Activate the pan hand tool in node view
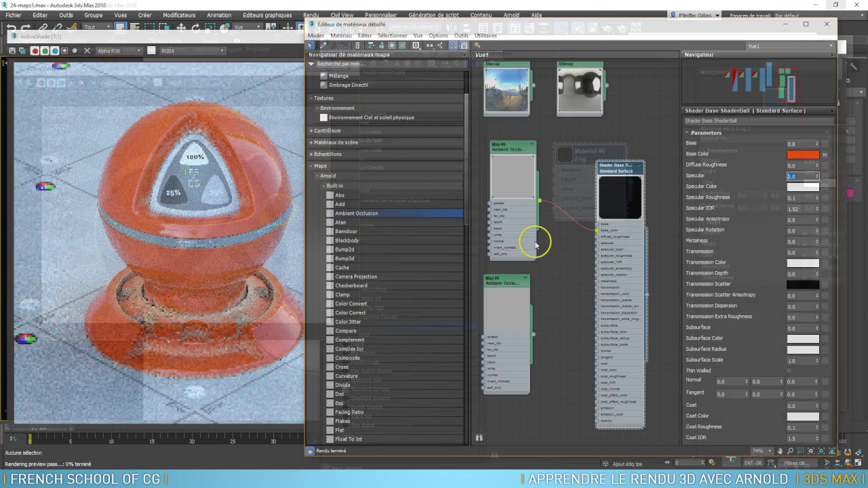The height and width of the screenshot is (488, 868). pyautogui.click(x=780, y=451)
